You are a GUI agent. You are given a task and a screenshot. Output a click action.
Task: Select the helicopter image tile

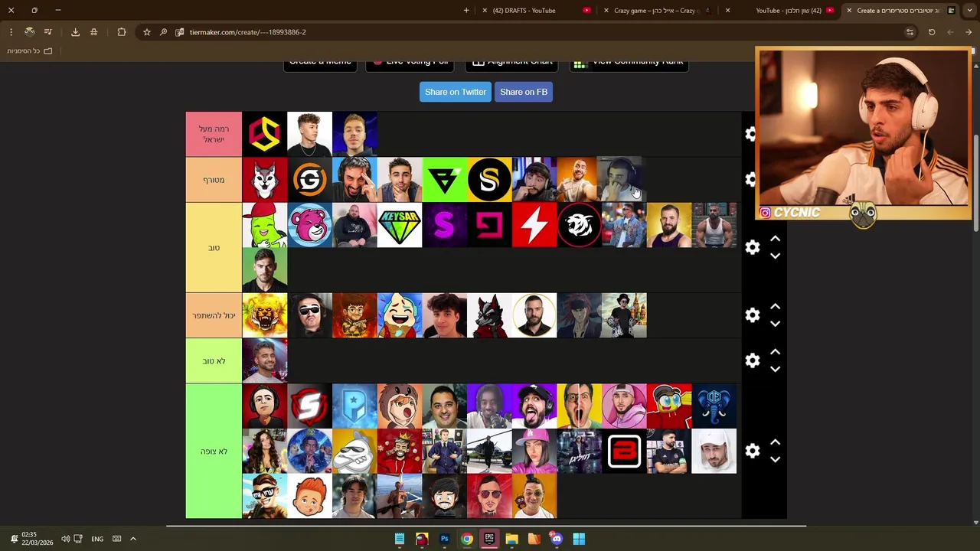coord(489,451)
